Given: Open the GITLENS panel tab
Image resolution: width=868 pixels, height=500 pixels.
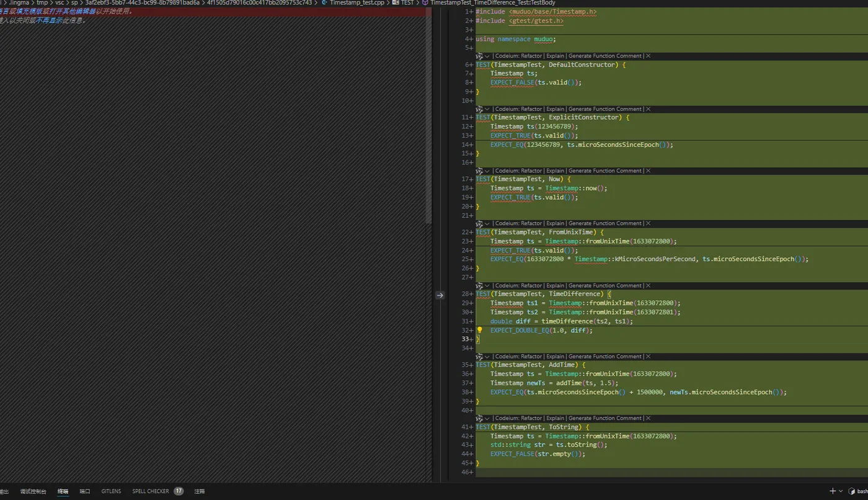Looking at the screenshot, I should point(112,491).
